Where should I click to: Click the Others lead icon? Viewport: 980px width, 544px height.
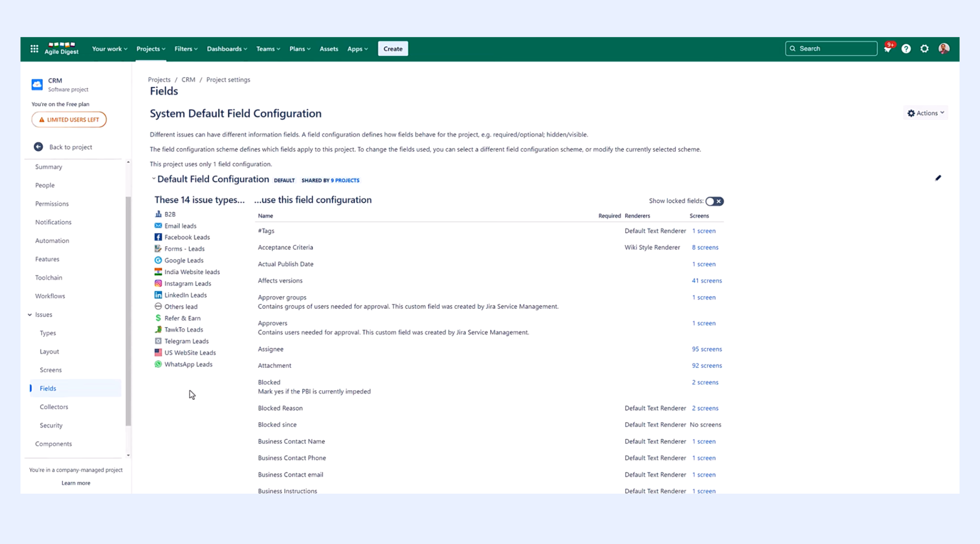pyautogui.click(x=158, y=306)
